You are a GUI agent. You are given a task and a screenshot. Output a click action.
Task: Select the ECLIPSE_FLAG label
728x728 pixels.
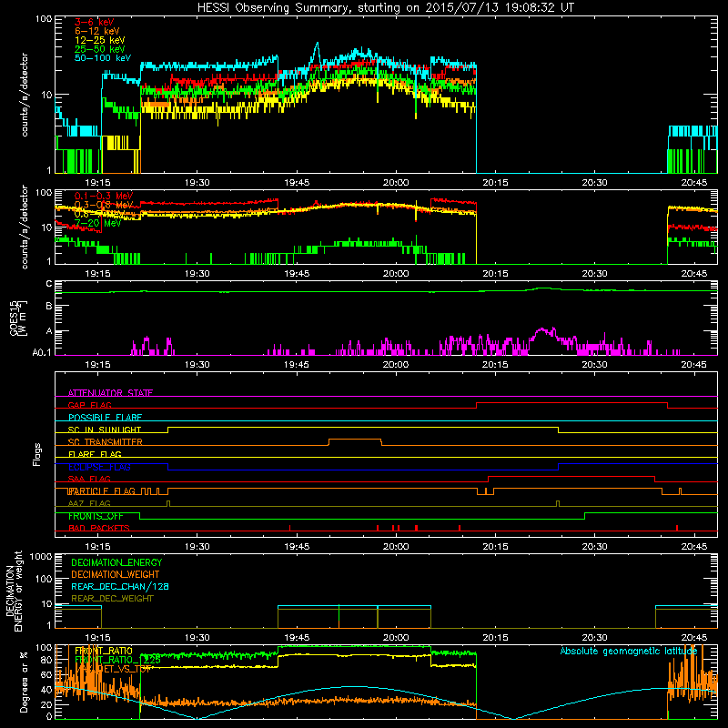click(x=99, y=467)
